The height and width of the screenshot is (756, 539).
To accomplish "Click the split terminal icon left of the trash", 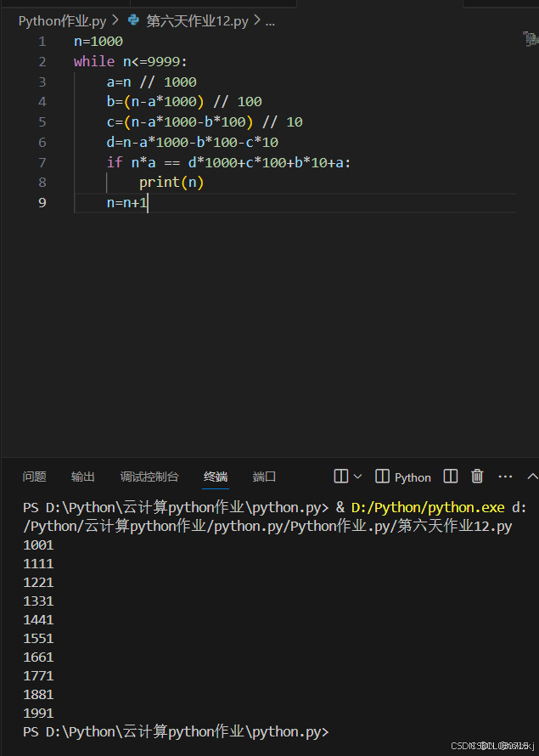I will click(x=451, y=477).
